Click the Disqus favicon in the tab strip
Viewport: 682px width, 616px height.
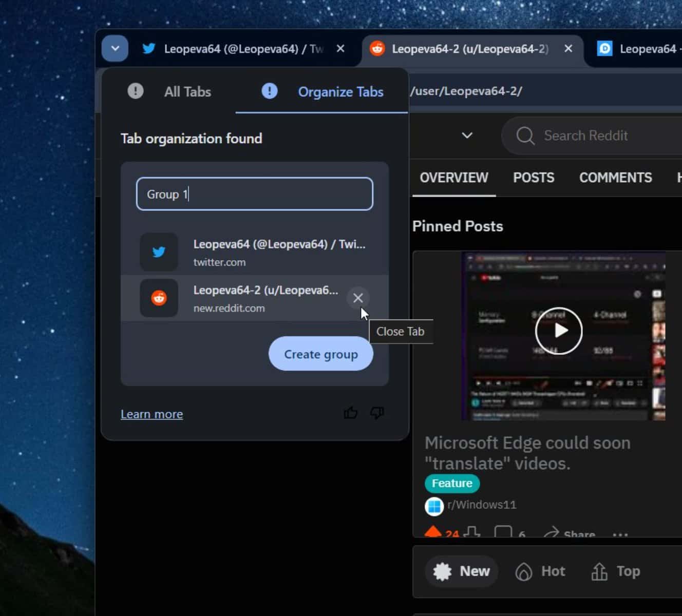[604, 49]
